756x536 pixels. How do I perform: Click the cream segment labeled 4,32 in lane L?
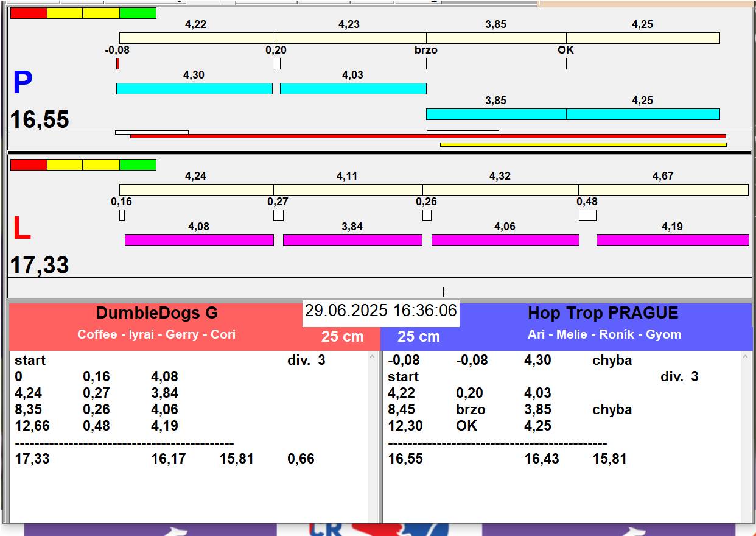coord(500,189)
